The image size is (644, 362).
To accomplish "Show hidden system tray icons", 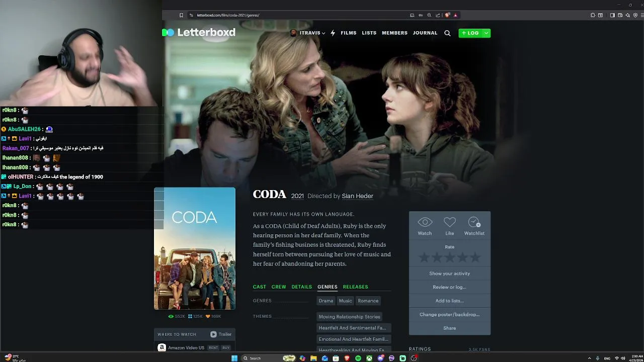I will pos(589,358).
